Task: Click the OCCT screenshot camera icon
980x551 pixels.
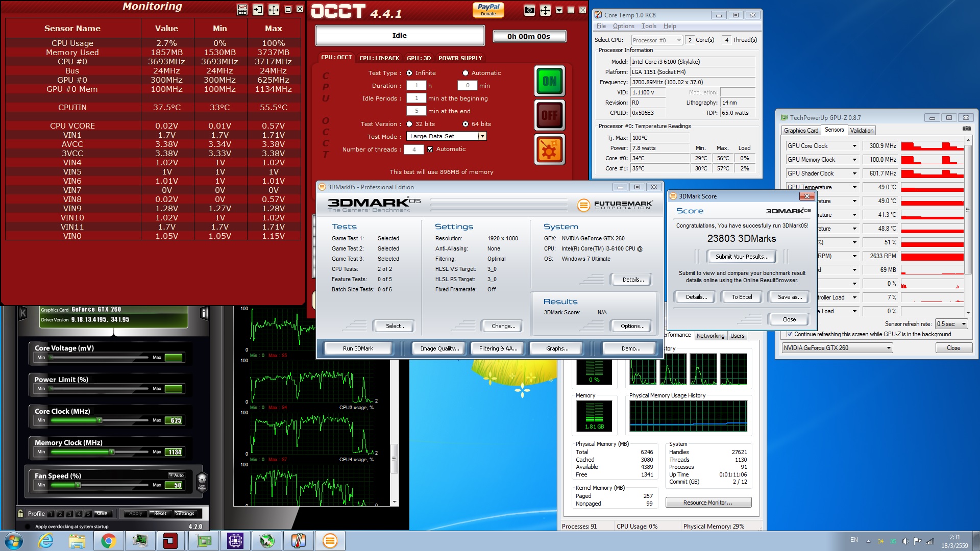Action: [529, 10]
